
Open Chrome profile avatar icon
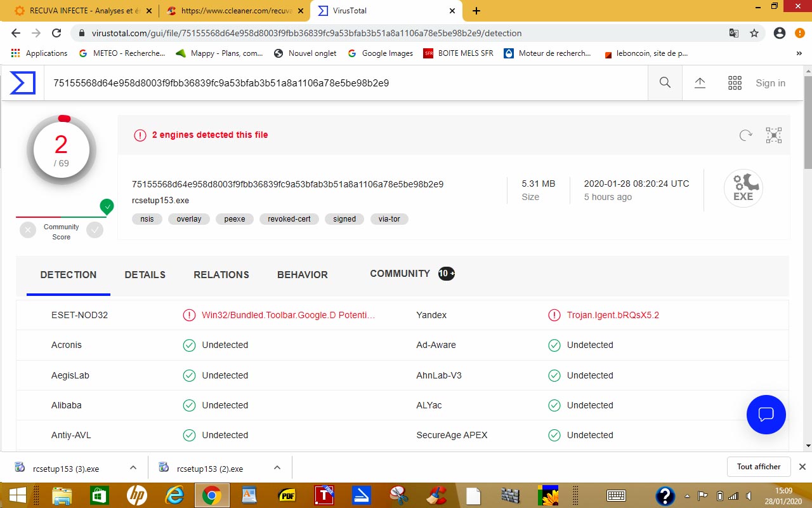pyautogui.click(x=780, y=33)
